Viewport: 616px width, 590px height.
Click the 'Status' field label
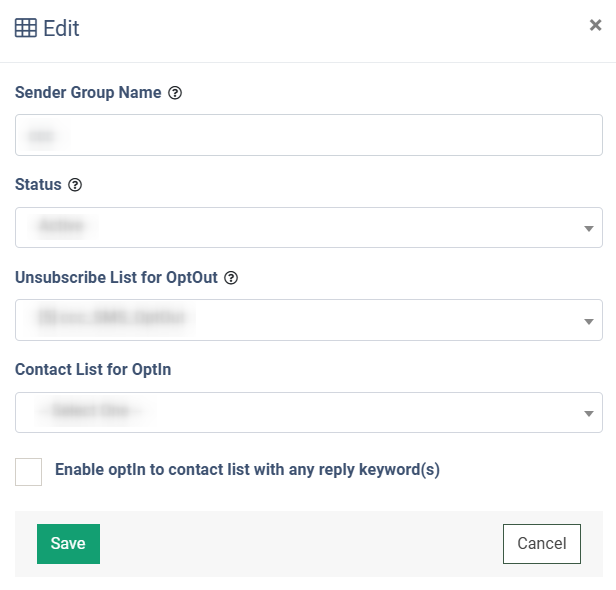pos(38,185)
